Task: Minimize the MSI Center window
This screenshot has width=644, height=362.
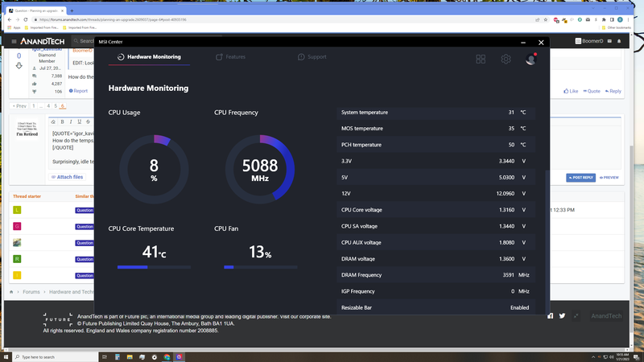Action: pos(523,43)
